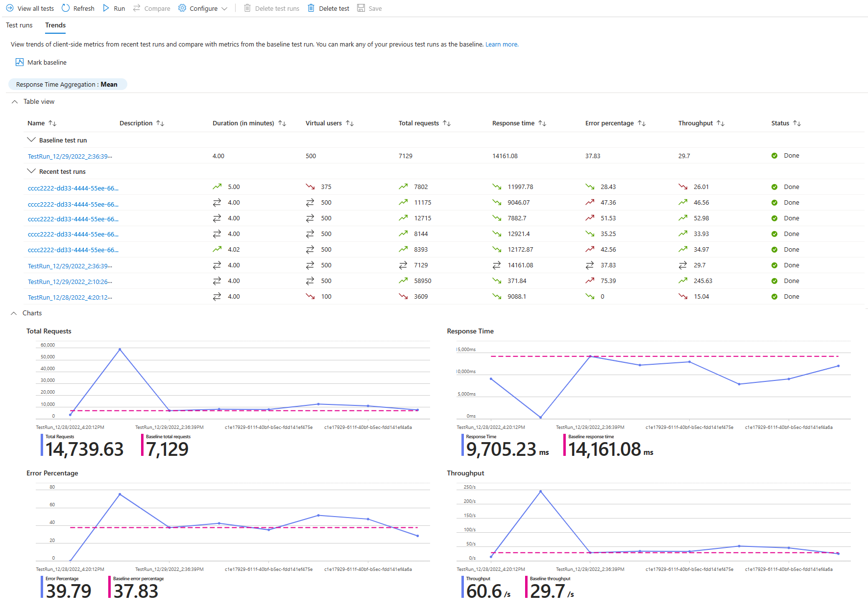Image resolution: width=868 pixels, height=614 pixels.
Task: Click the Refresh icon in the toolbar
Action: pyautogui.click(x=65, y=8)
